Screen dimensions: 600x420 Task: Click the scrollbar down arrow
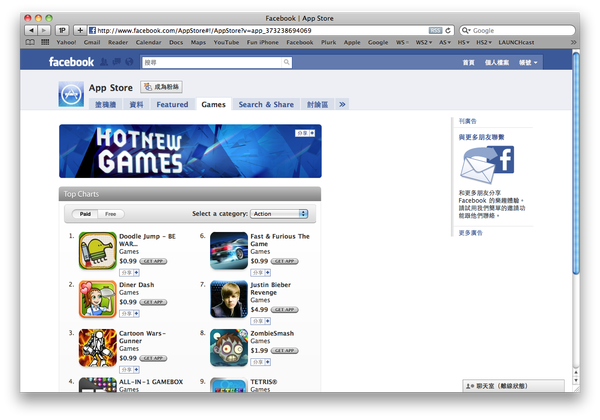(x=576, y=381)
